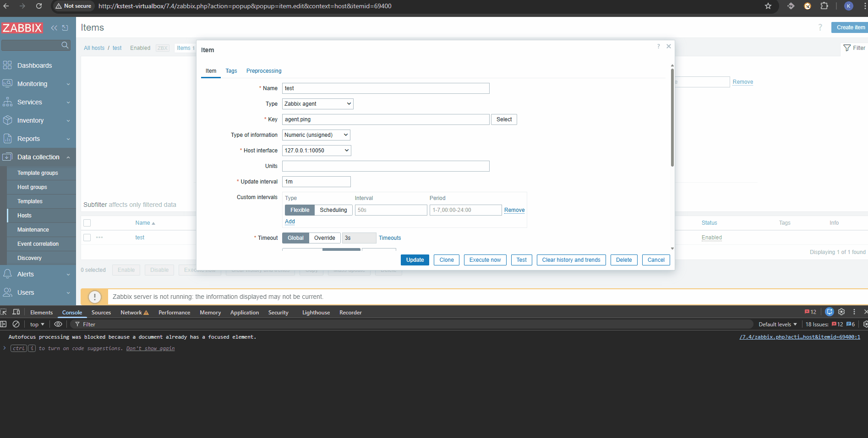This screenshot has height=438, width=868.
Task: Open the dialog help question mark icon
Action: point(658,46)
